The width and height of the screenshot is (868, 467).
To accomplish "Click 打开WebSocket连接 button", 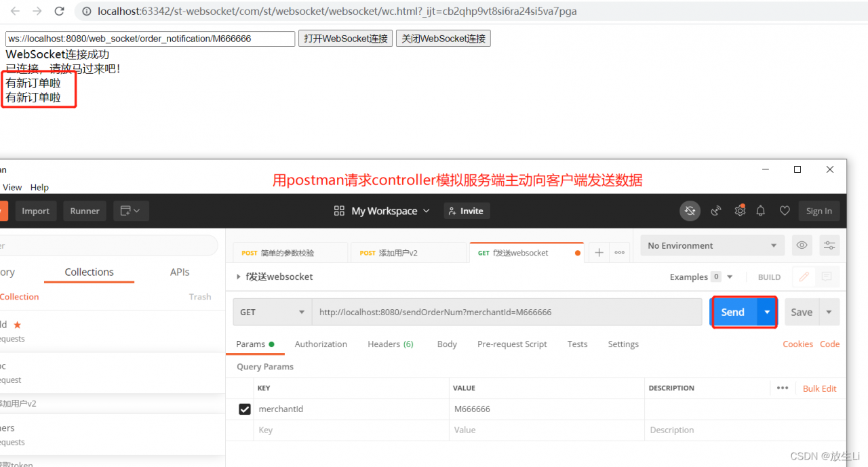I will pos(346,39).
